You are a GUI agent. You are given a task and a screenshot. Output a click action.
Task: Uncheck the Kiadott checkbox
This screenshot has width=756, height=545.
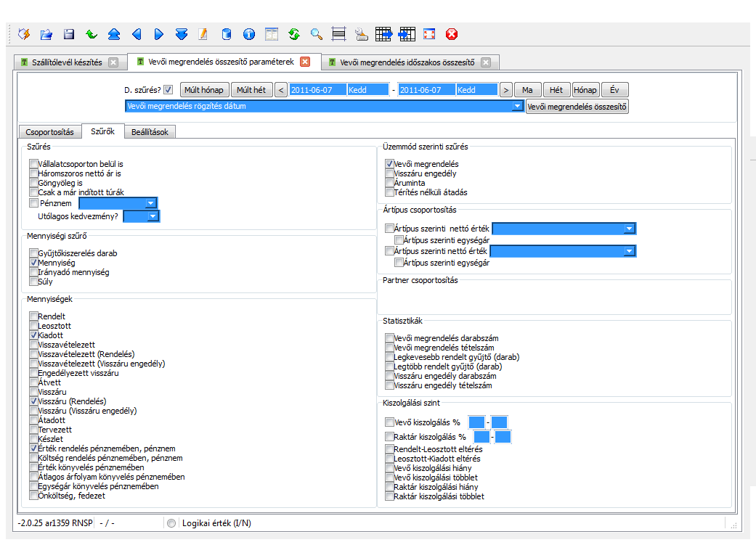(33, 335)
